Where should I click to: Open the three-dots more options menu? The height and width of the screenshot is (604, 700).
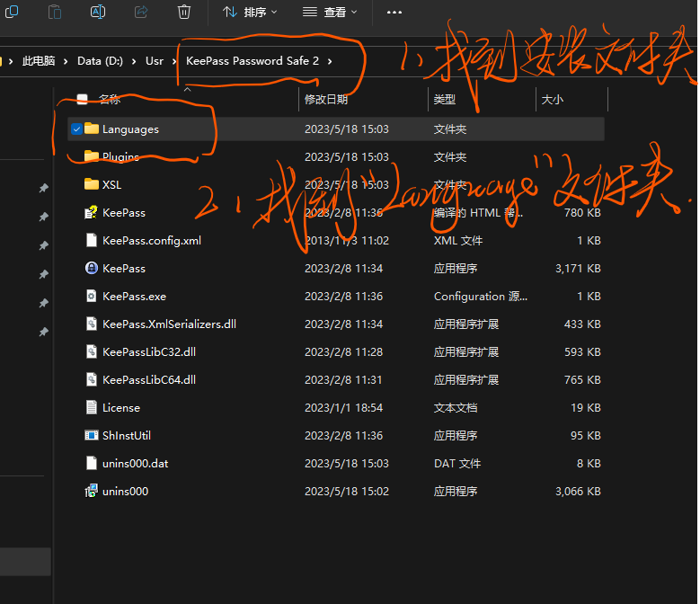(x=394, y=12)
